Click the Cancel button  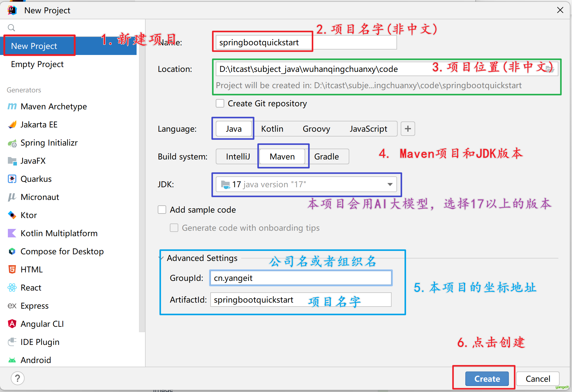point(538,379)
